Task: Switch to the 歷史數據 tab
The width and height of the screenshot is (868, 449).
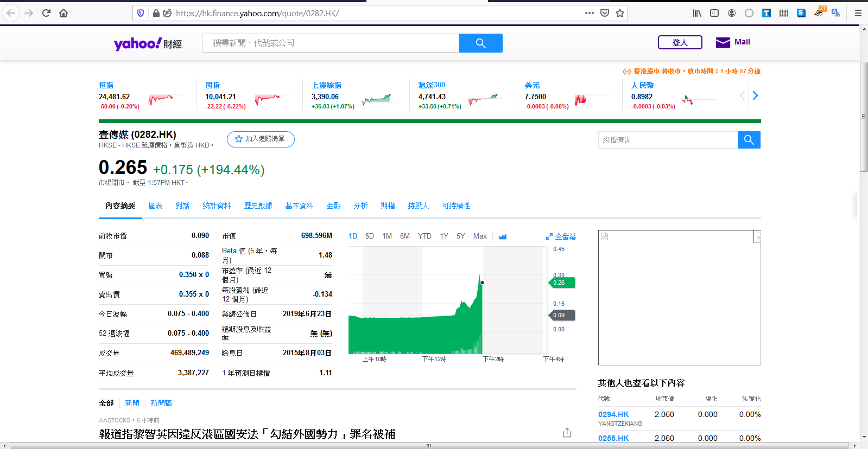Action: (x=258, y=206)
